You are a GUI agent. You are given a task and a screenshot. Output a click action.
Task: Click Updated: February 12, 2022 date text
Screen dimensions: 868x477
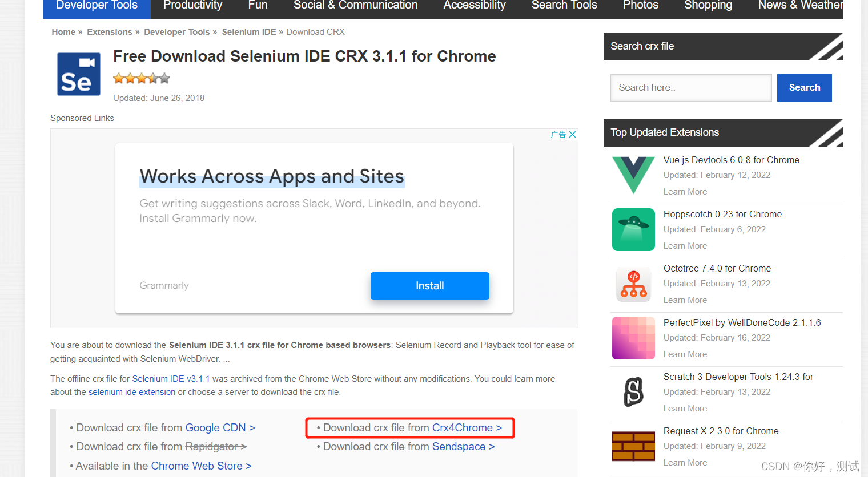717,175
